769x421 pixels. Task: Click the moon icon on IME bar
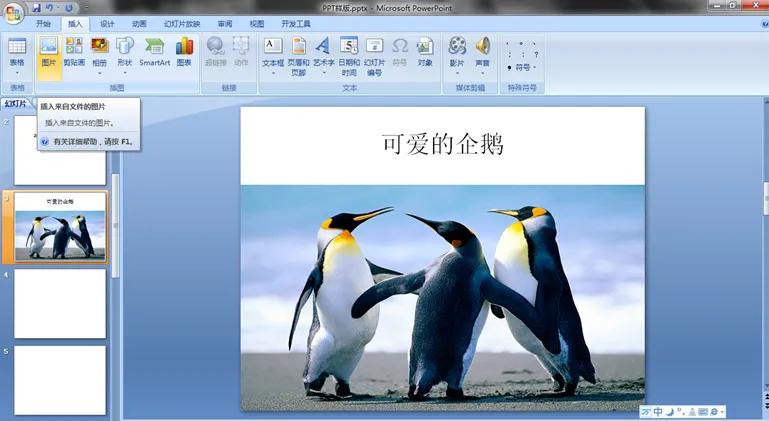pyautogui.click(x=669, y=412)
